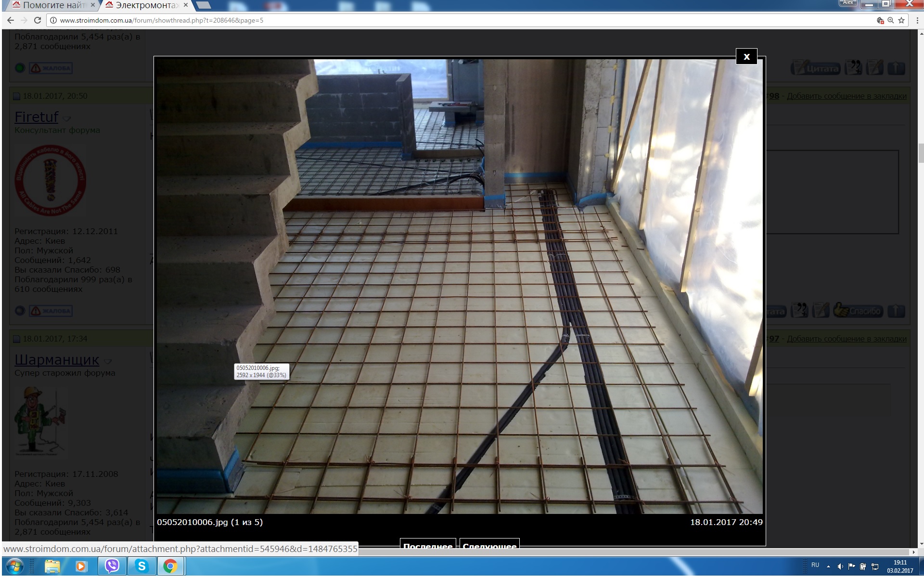Open the Шарманщик user profile link
This screenshot has height=578, width=924.
click(57, 360)
